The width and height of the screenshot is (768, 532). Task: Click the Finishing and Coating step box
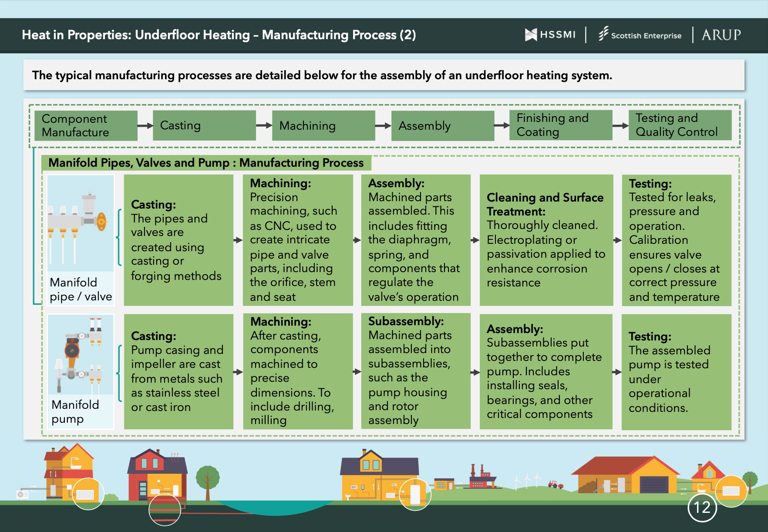point(561,125)
